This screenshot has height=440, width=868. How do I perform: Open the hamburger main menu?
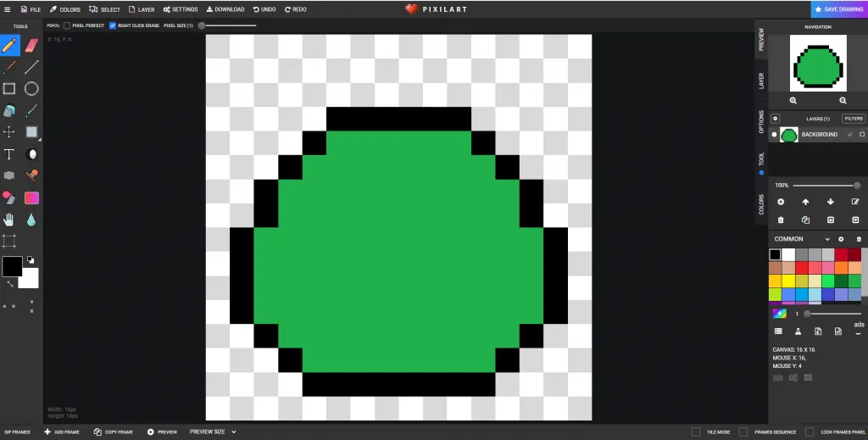click(x=7, y=9)
